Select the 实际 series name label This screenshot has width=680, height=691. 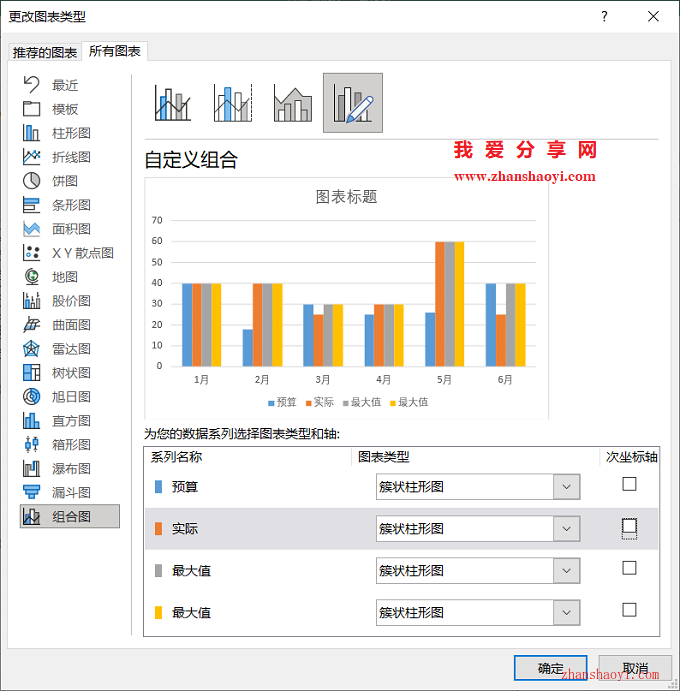click(x=185, y=528)
